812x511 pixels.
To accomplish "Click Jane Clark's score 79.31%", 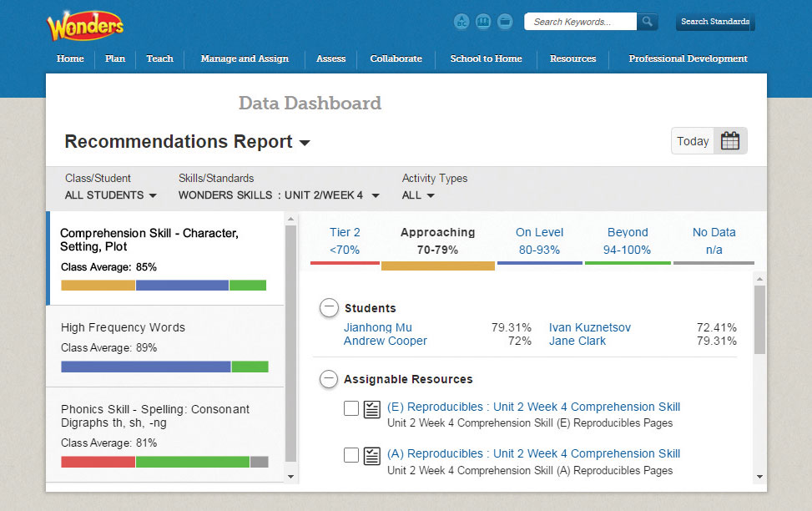I will (x=717, y=341).
